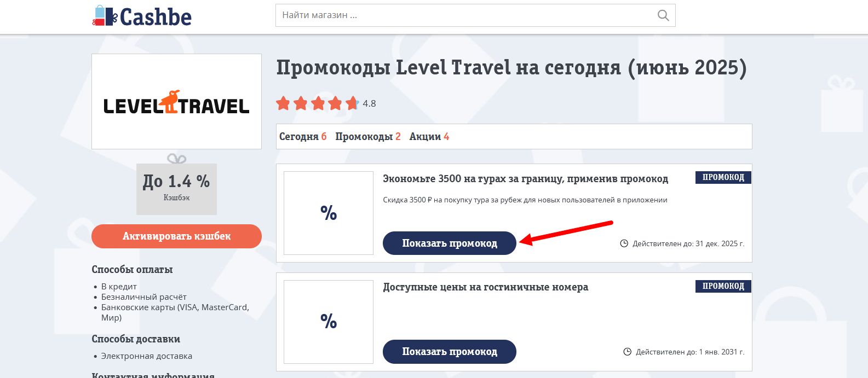The image size is (868, 378).
Task: Click the 4.8 rating value
Action: (x=369, y=103)
